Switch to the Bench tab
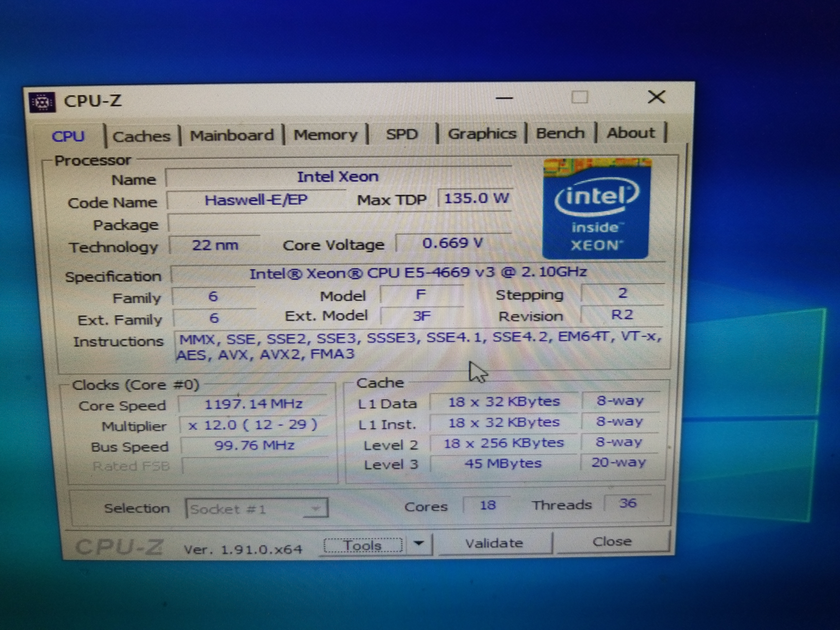This screenshot has height=630, width=840. [560, 133]
